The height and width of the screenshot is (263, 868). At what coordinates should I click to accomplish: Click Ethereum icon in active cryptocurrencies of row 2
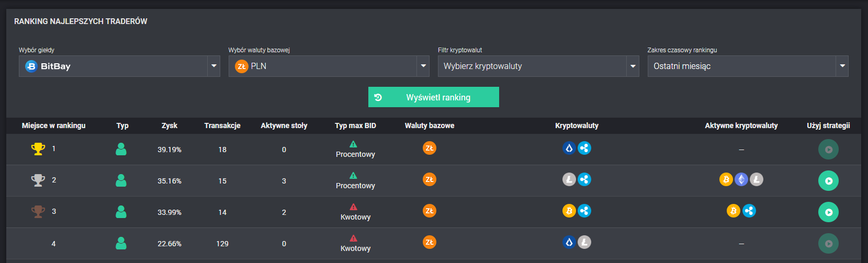point(741,179)
